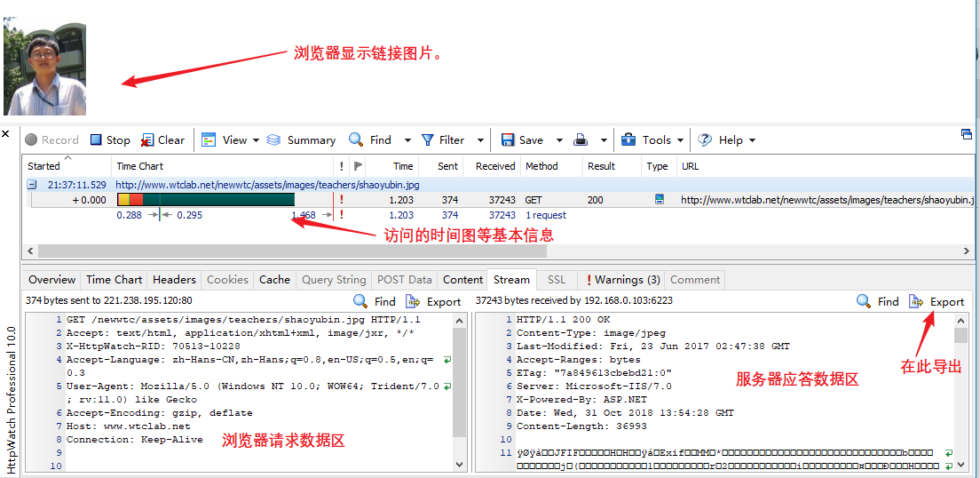Click Find in response stream pane

coord(878,301)
